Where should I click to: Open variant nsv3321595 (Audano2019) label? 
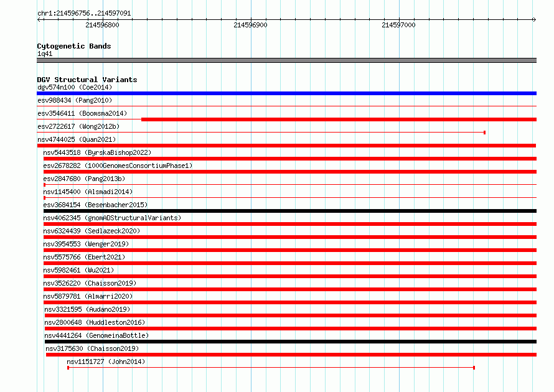tap(87, 309)
